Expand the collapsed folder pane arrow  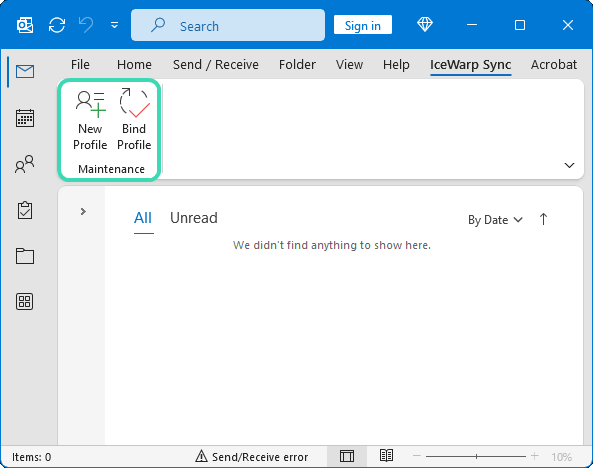[x=83, y=211]
